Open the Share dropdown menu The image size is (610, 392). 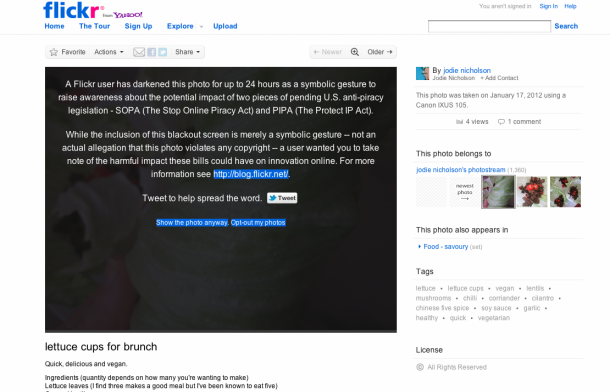click(188, 52)
